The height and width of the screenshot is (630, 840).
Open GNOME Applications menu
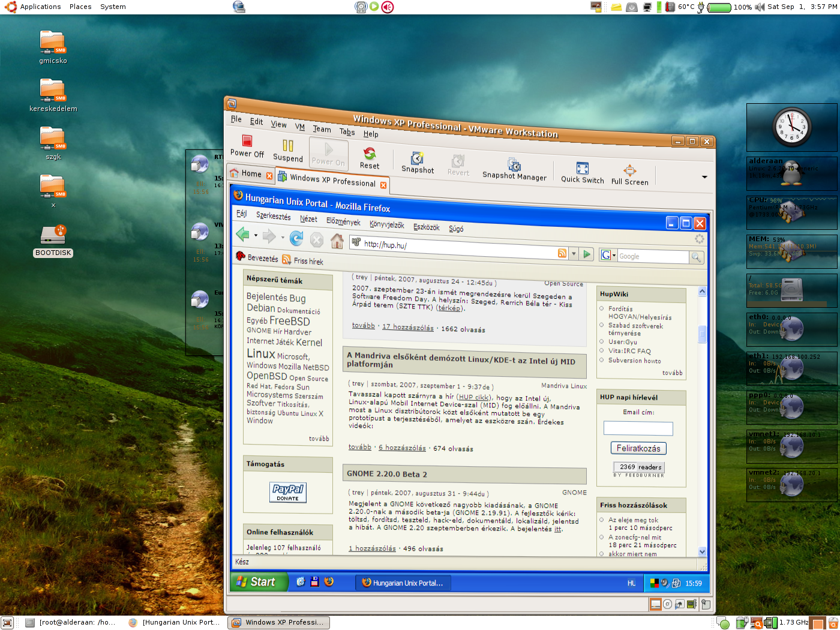click(x=40, y=7)
